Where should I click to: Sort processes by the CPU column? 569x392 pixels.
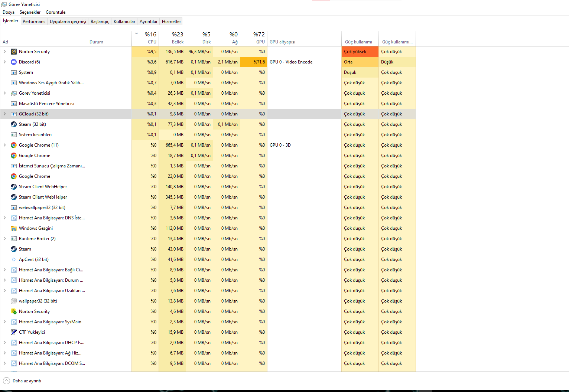tap(145, 38)
